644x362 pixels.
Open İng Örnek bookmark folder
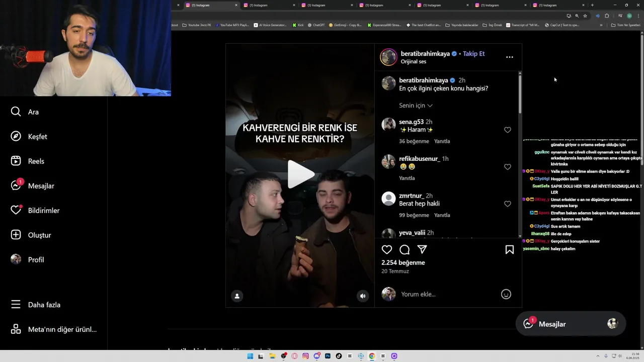pyautogui.click(x=492, y=25)
